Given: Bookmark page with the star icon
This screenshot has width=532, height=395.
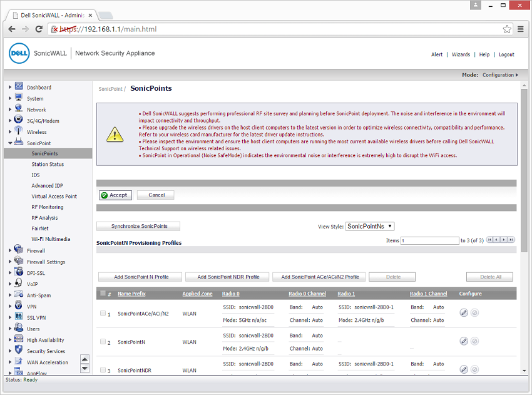Looking at the screenshot, I should (x=507, y=29).
